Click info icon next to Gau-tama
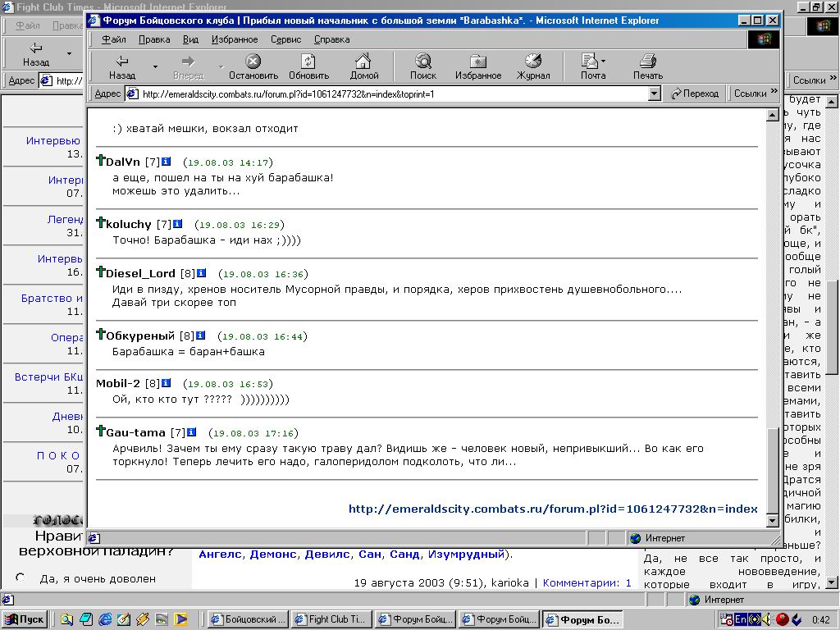The width and height of the screenshot is (840, 630). 192,431
